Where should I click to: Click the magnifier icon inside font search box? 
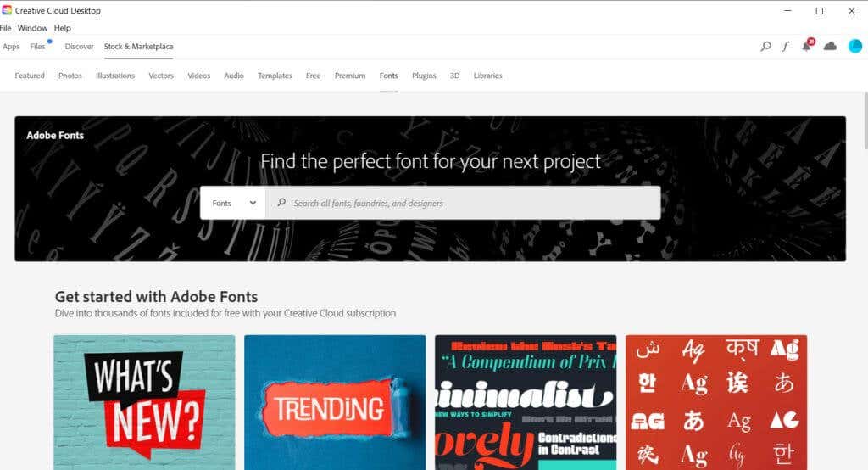pyautogui.click(x=281, y=203)
